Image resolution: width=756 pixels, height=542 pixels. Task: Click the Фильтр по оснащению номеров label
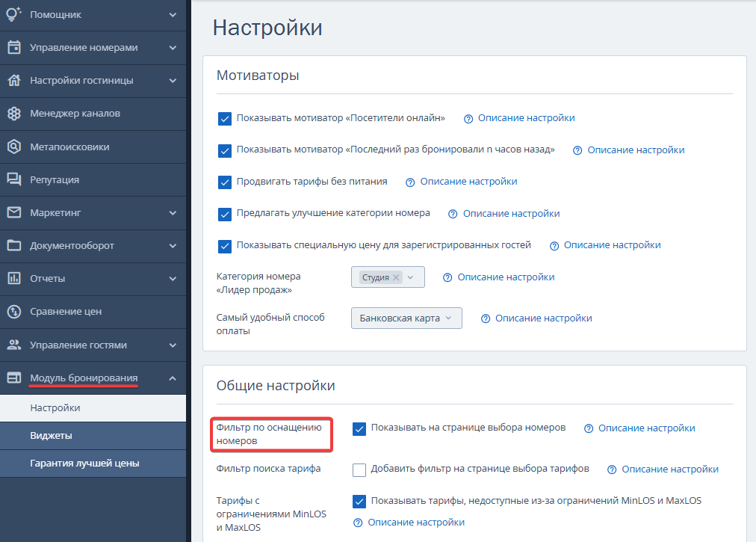pyautogui.click(x=268, y=434)
